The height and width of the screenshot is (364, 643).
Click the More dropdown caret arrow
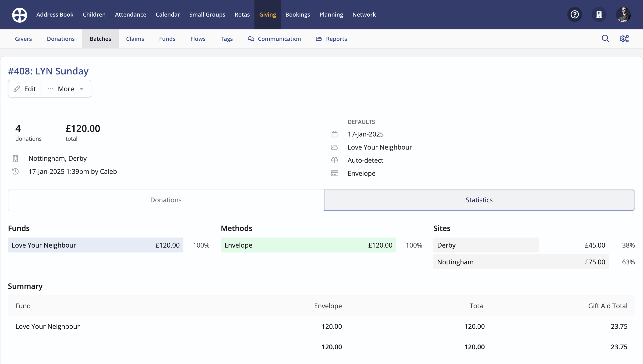point(82,89)
